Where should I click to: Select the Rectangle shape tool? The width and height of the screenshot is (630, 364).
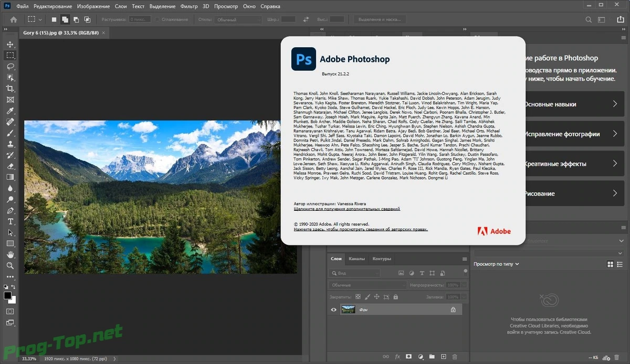pos(10,244)
